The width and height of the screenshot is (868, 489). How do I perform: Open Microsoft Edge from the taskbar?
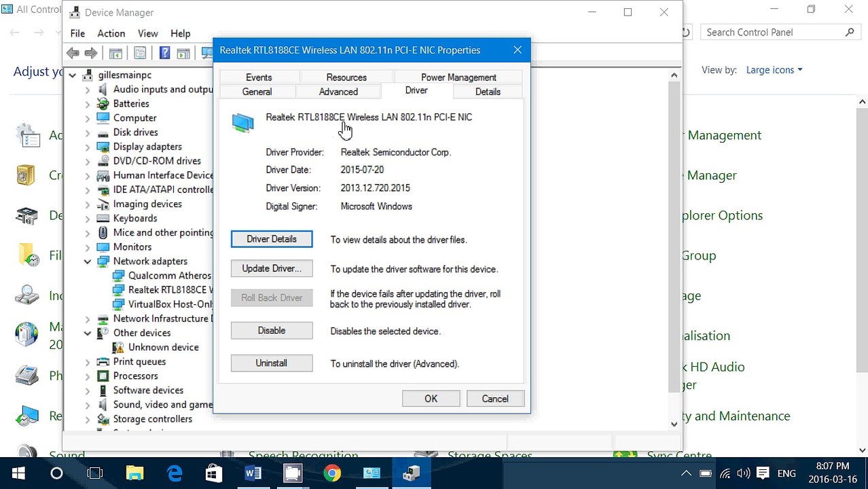point(175,473)
